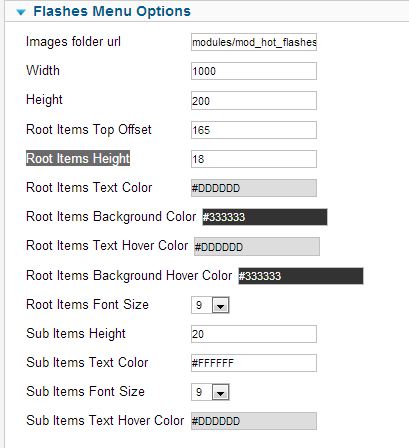Click the Images folder url field
Image resolution: width=409 pixels, height=448 pixels.
click(254, 42)
